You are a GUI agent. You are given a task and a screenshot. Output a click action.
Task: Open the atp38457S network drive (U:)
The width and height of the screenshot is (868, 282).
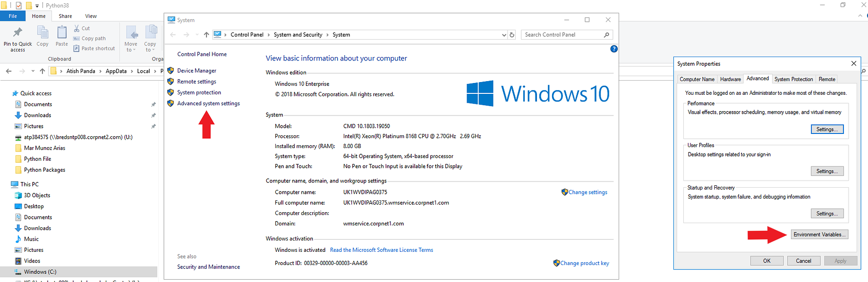click(x=78, y=137)
